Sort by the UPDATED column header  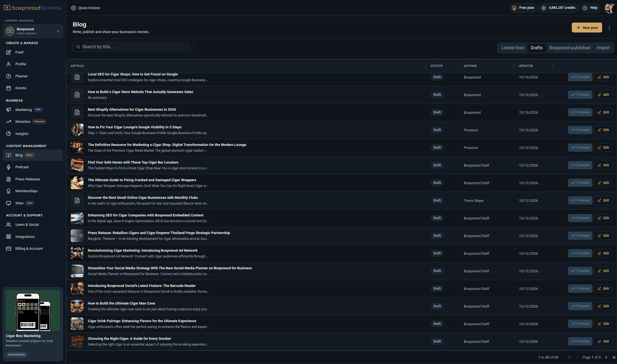[x=526, y=66]
